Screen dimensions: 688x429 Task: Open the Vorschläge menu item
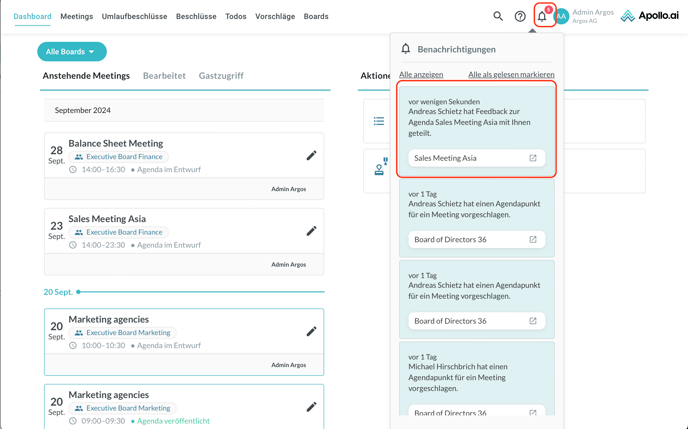point(275,17)
